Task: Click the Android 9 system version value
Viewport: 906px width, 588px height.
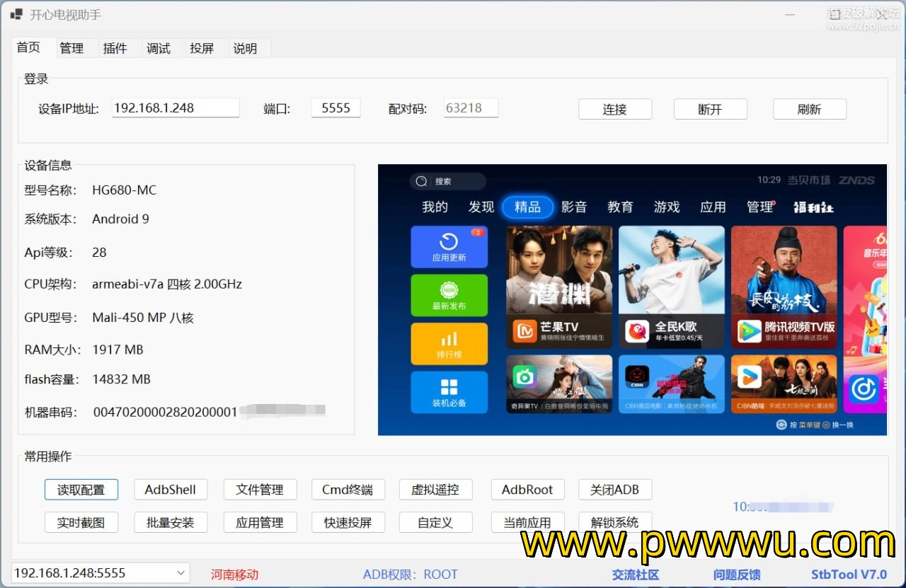Action: (x=120, y=219)
